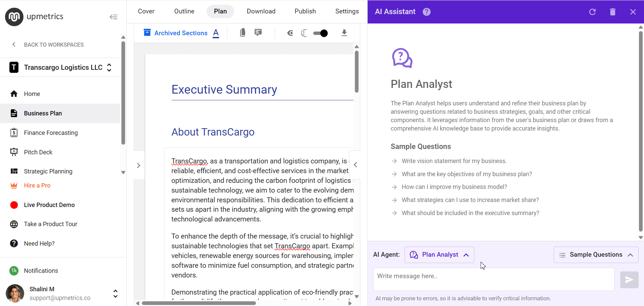
Task: Click the sidebar scroll down arrow
Action: coord(123,172)
